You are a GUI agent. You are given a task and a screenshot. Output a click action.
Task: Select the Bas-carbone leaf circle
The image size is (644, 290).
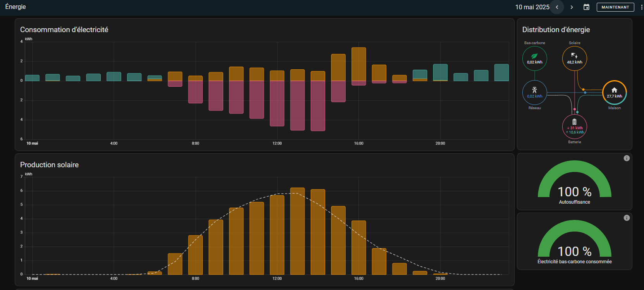pos(534,59)
